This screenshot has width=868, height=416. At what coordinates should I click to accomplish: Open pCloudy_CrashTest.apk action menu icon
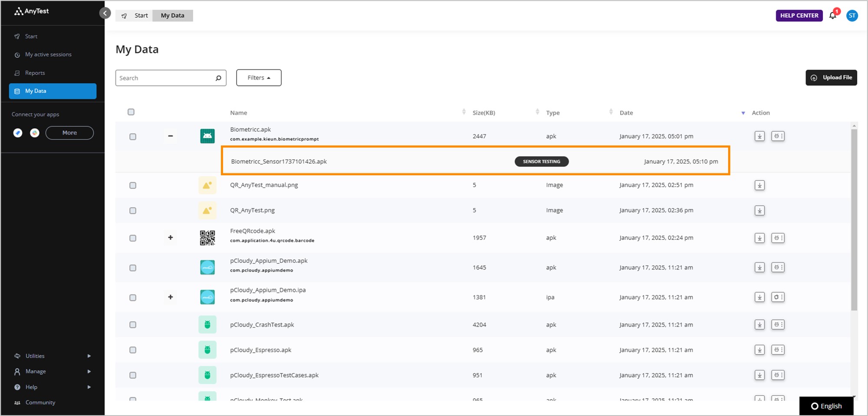pos(778,324)
